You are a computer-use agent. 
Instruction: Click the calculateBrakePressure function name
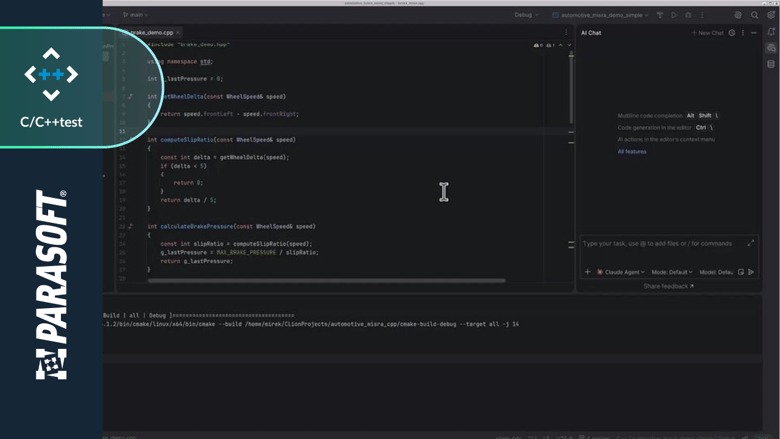click(196, 226)
